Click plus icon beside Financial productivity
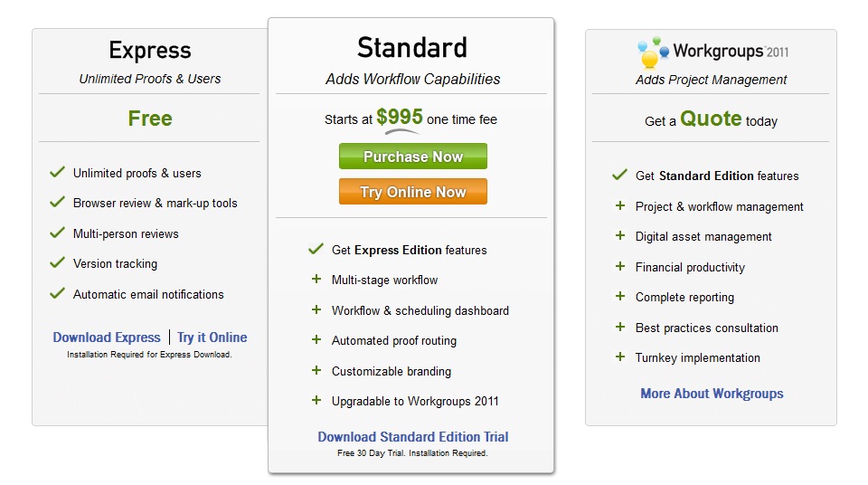Image resolution: width=868 pixels, height=485 pixels. [620, 266]
